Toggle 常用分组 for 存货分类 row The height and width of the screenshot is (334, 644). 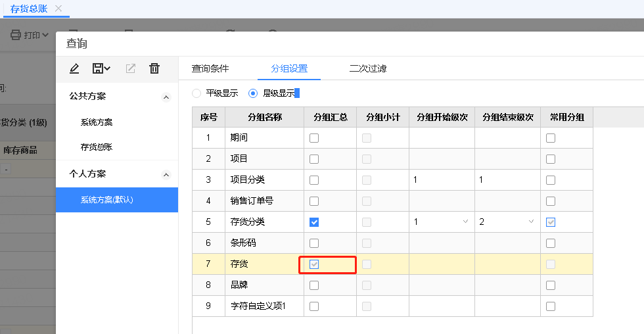(x=551, y=222)
